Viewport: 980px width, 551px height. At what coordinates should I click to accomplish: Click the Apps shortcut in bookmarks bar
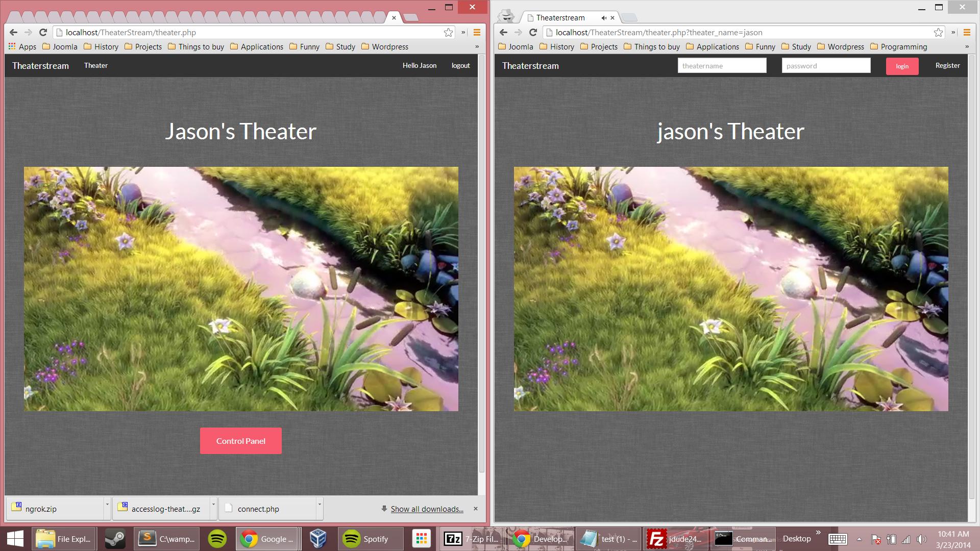(22, 46)
